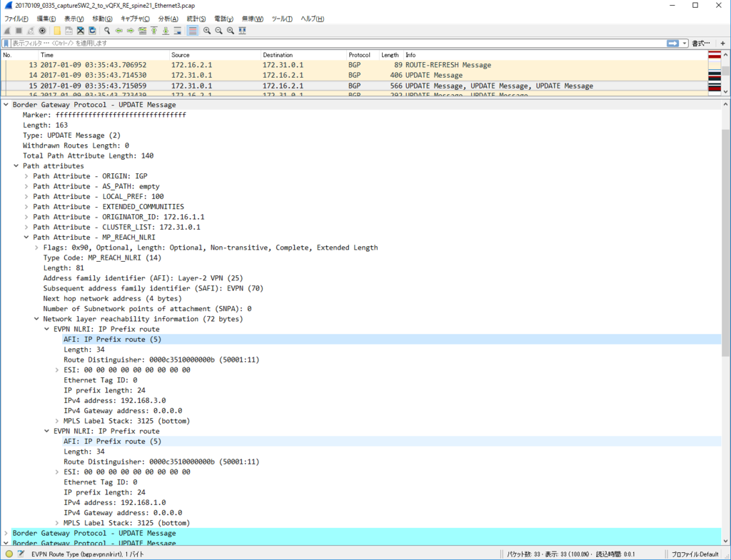Image resolution: width=731 pixels, height=560 pixels.
Task: Click packet list vertical scrollbar down arrow
Action: (x=726, y=91)
